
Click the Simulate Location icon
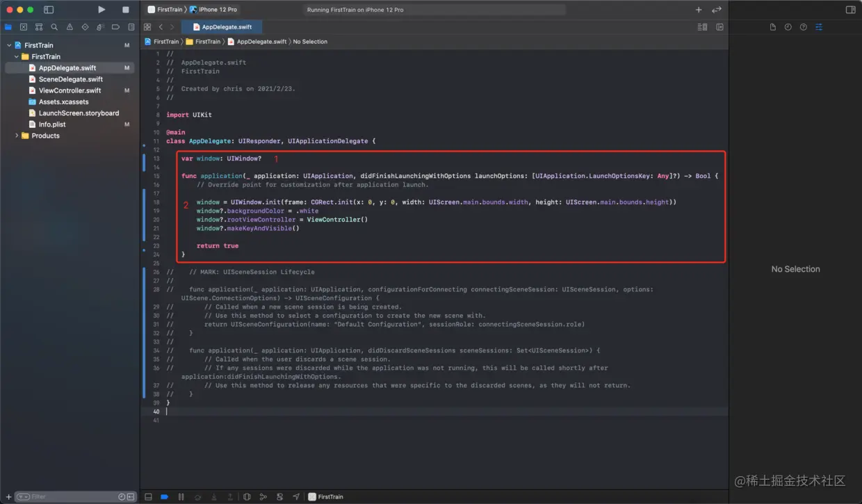296,496
